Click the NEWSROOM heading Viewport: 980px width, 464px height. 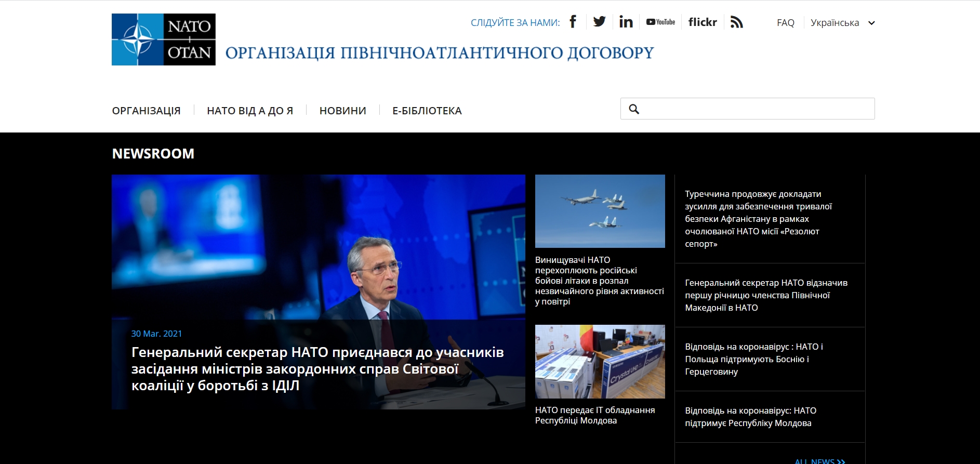(153, 154)
